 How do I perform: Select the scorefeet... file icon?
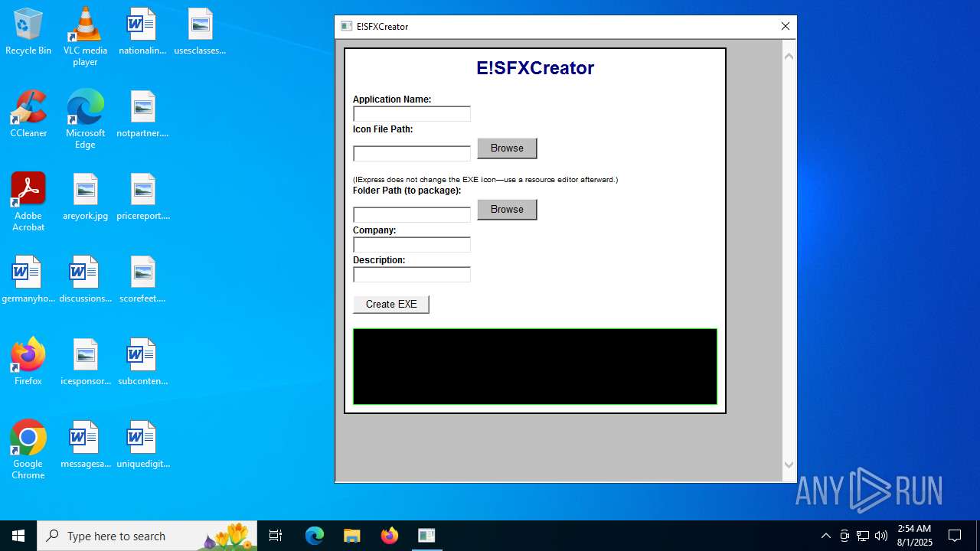(142, 280)
